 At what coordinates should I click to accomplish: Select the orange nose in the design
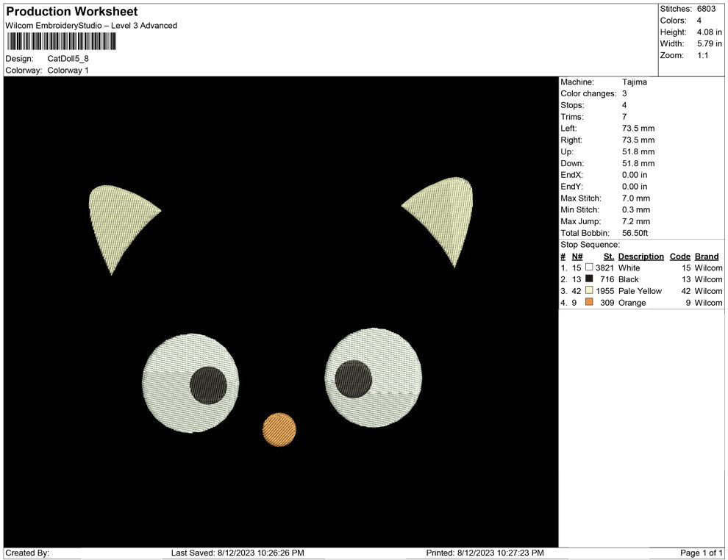coord(279,430)
